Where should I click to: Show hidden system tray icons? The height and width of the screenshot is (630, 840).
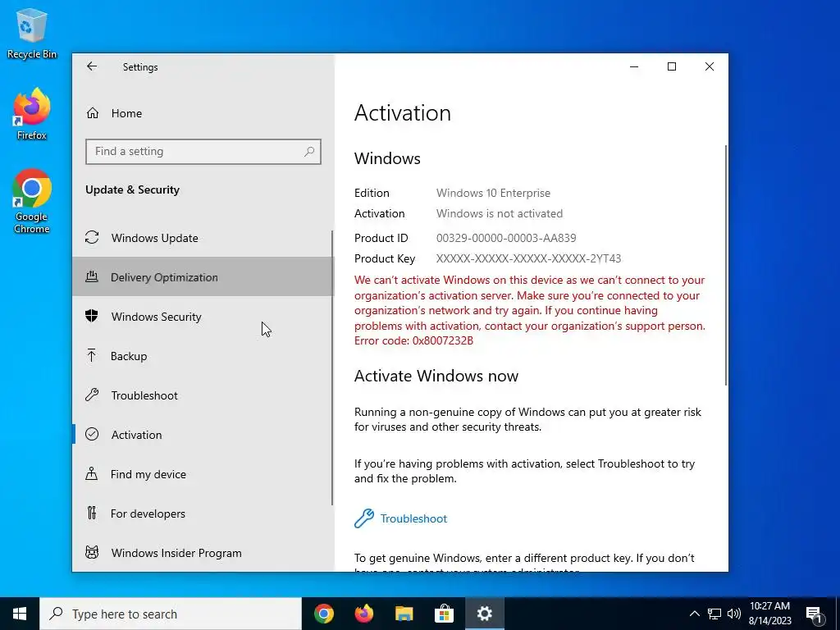(x=694, y=614)
